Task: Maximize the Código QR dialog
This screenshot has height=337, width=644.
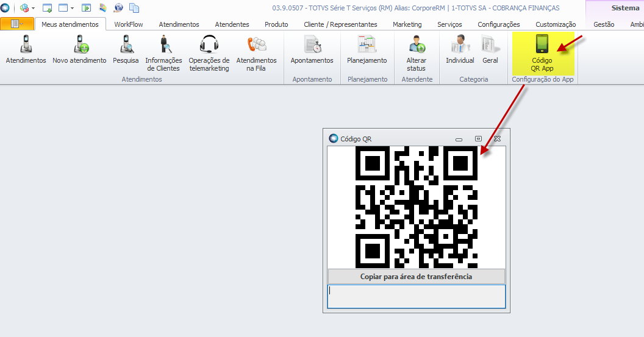Action: [x=478, y=139]
